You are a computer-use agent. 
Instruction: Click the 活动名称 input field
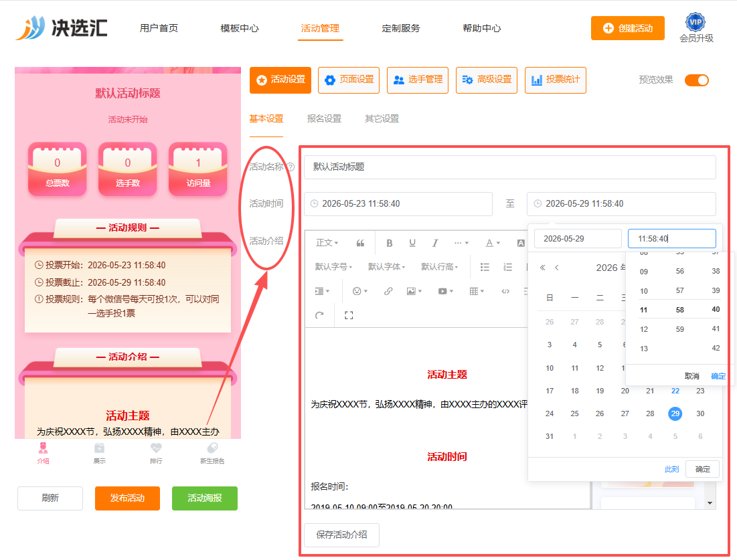pos(510,167)
